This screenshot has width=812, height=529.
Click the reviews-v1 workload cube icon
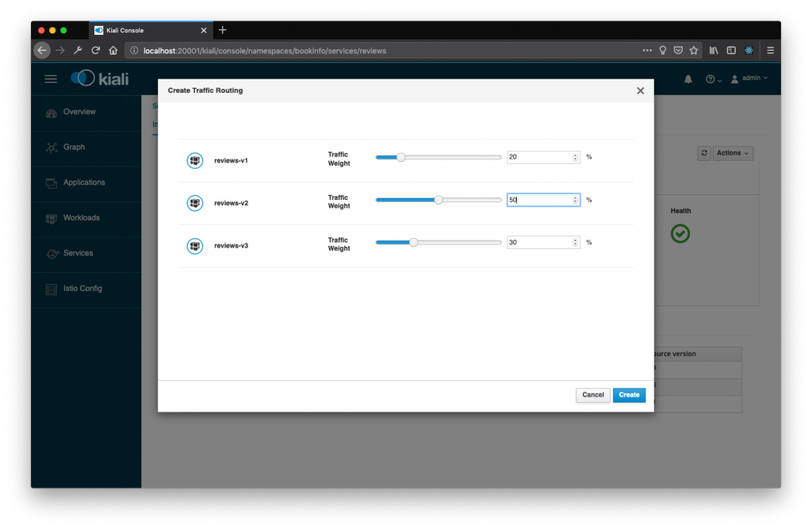point(194,160)
